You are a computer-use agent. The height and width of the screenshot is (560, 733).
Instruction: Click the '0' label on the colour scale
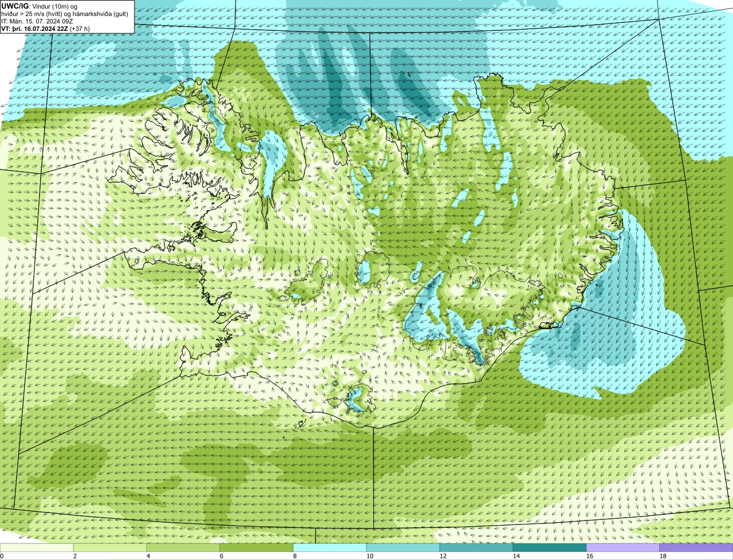coord(2,556)
